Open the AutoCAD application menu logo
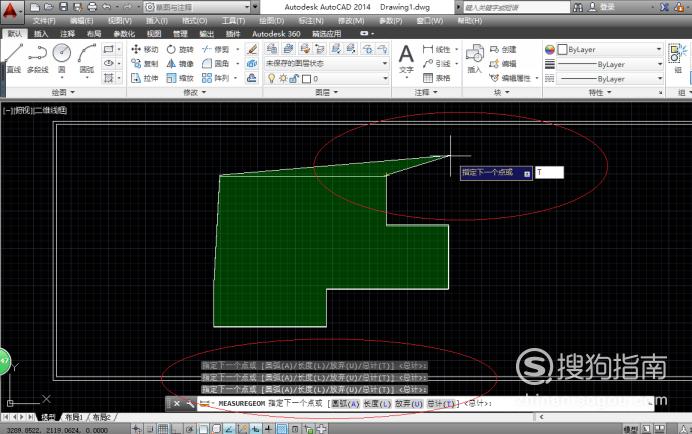Image resolution: width=692 pixels, height=434 pixels. (x=10, y=11)
